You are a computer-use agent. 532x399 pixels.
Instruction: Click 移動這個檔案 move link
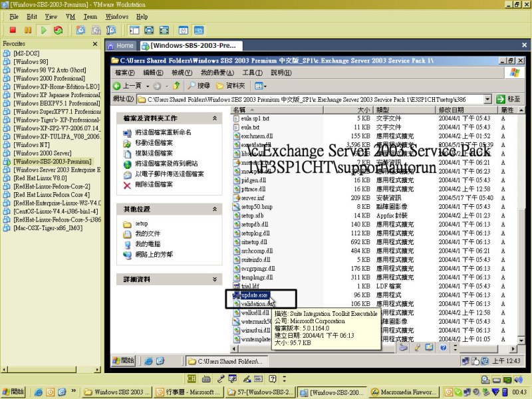click(154, 143)
